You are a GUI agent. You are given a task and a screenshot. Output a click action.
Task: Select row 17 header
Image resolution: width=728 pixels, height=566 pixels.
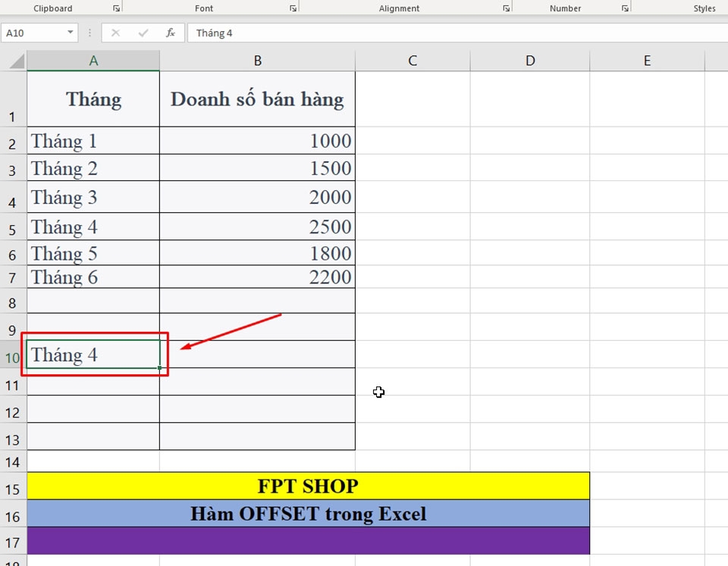click(13, 540)
